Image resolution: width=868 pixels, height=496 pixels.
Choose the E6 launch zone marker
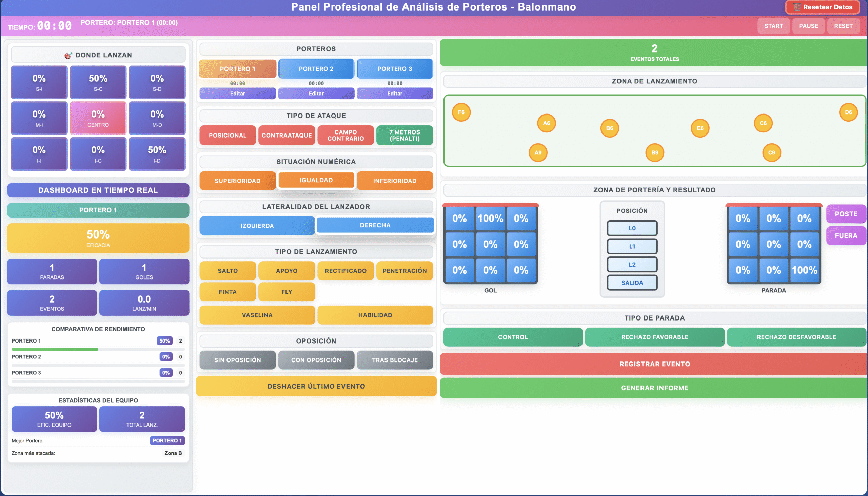[x=700, y=128]
